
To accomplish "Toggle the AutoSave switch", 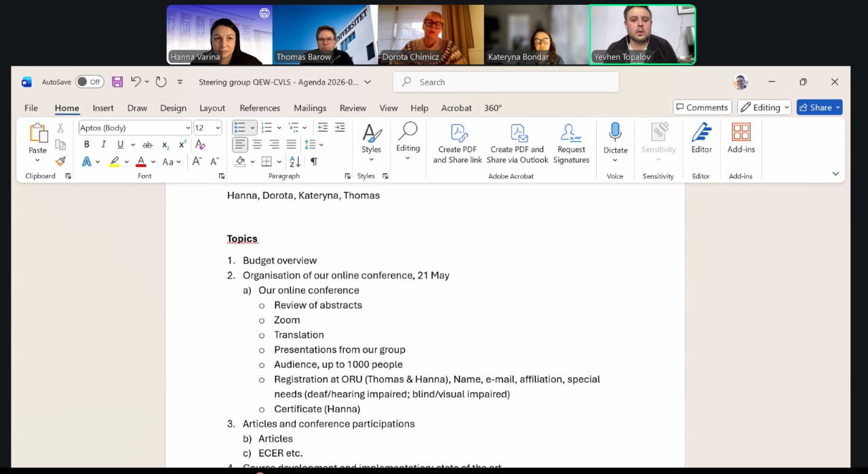I will (x=90, y=82).
